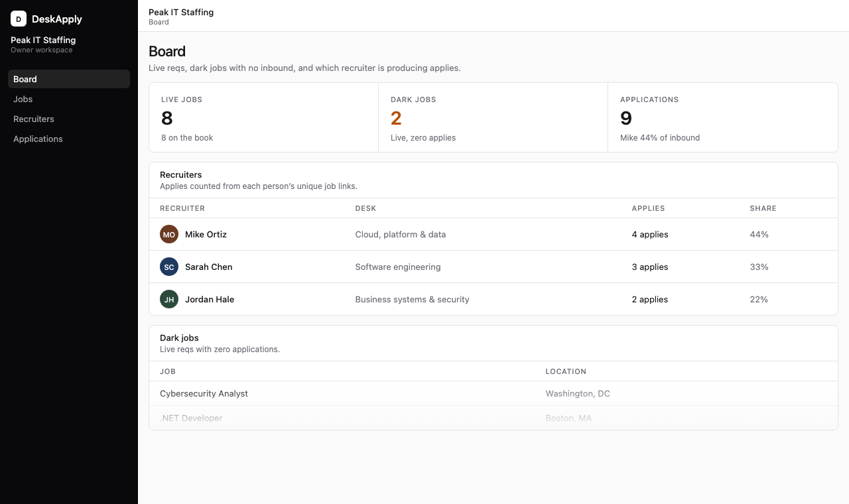Viewport: 849px width, 504px height.
Task: Open the .NET Developer dark job row
Action: coord(493,418)
